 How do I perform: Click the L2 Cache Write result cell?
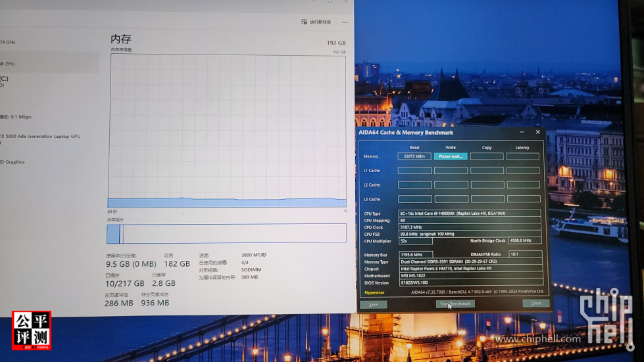click(x=451, y=185)
